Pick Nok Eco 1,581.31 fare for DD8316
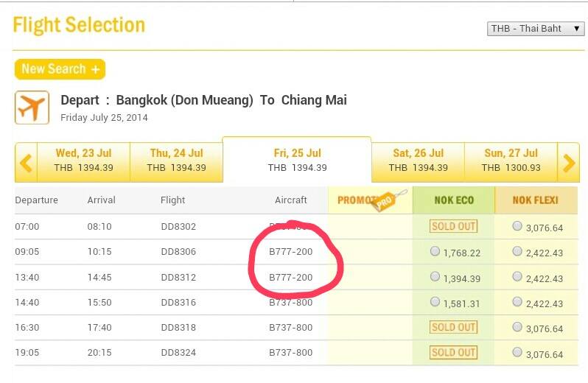The image size is (588, 383). (x=435, y=302)
